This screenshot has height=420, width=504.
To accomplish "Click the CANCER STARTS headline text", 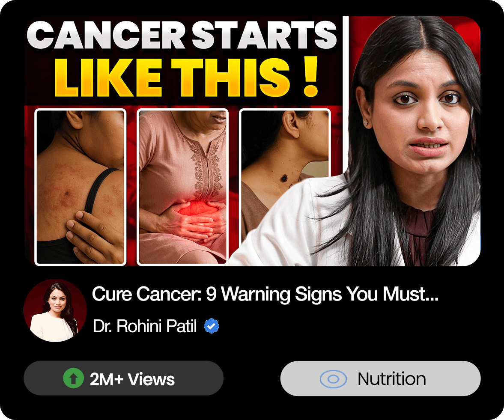I will tap(182, 36).
